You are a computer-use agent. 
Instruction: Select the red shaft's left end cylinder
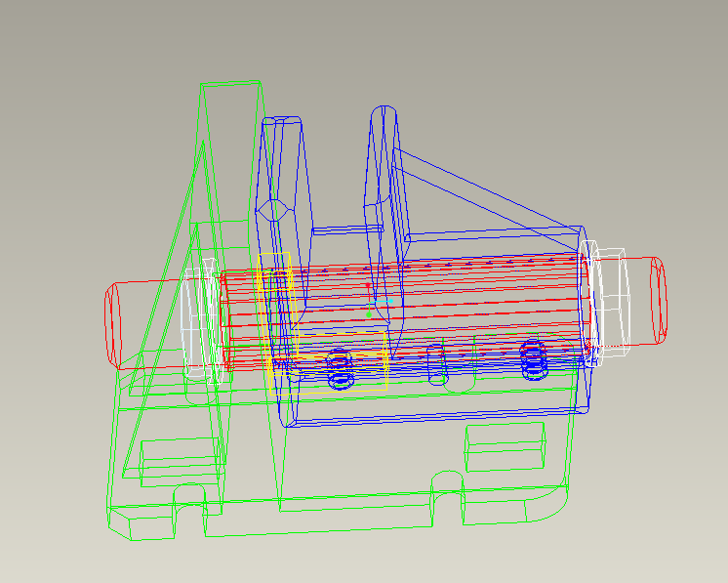click(146, 325)
